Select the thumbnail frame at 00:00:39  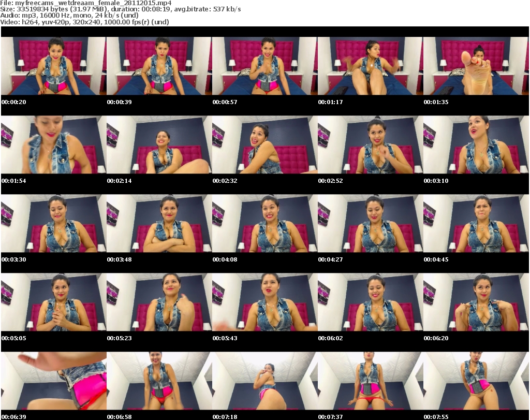point(159,66)
